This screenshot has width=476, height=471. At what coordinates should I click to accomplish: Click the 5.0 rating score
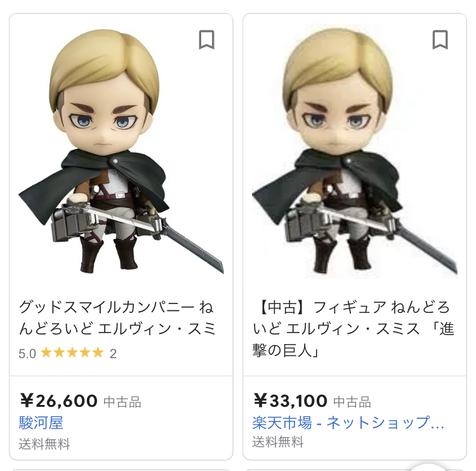pyautogui.click(x=27, y=354)
